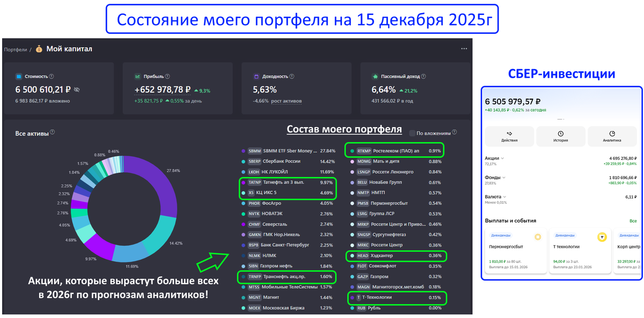The height and width of the screenshot is (318, 644).
Task: Open Аналитика button in SBER panel
Action: coord(612,136)
